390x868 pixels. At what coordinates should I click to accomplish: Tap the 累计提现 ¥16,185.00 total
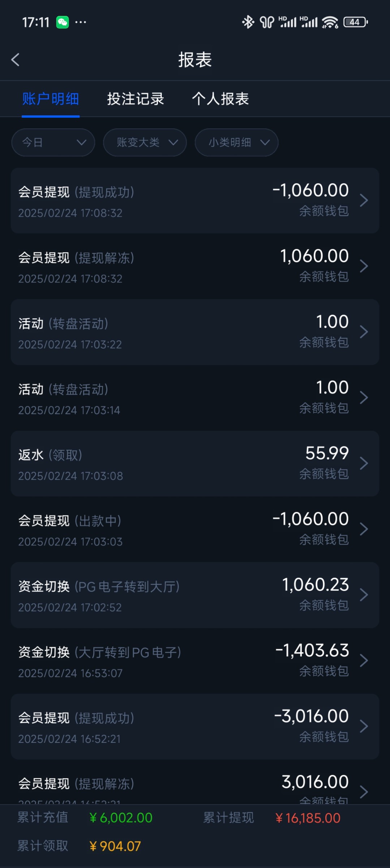point(307,818)
